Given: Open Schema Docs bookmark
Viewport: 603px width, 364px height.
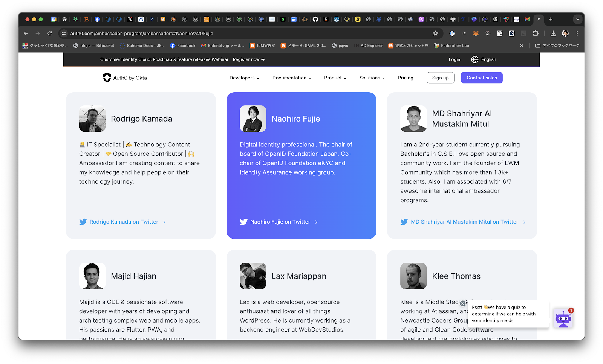Looking at the screenshot, I should pyautogui.click(x=142, y=46).
